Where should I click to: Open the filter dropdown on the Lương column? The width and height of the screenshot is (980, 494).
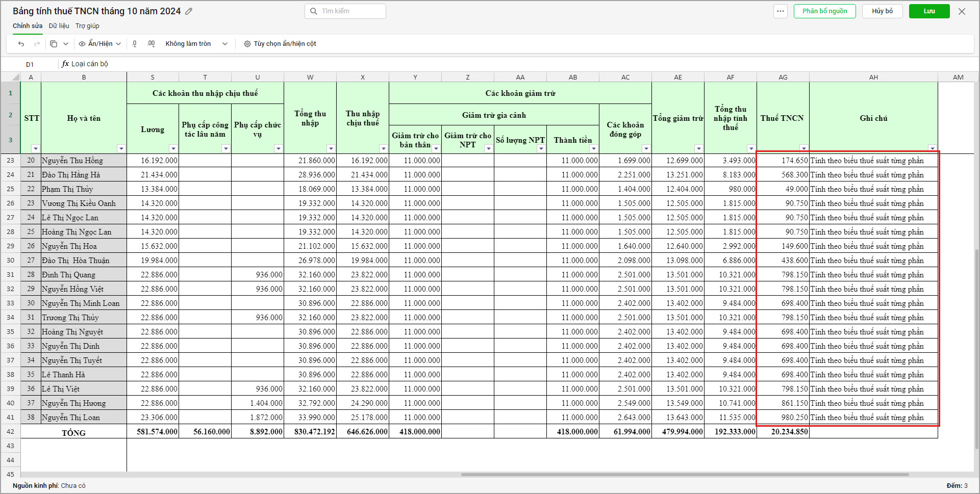point(173,148)
